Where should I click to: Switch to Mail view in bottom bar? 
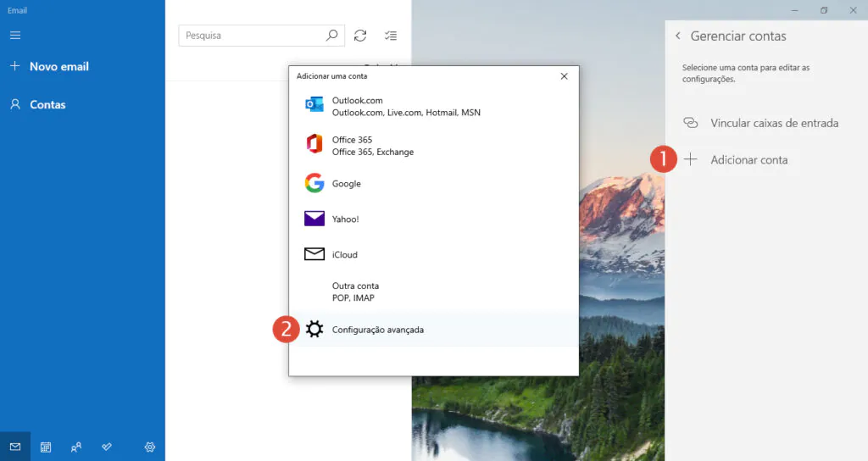tap(15, 447)
